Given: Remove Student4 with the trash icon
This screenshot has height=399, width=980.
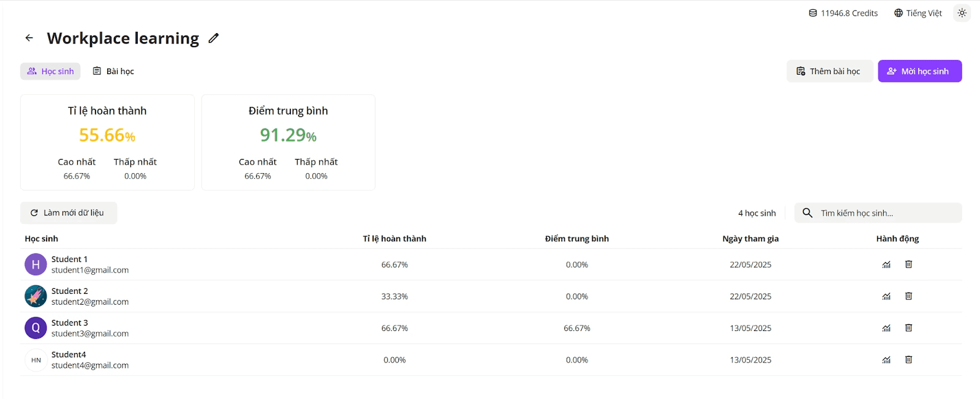Looking at the screenshot, I should 909,360.
